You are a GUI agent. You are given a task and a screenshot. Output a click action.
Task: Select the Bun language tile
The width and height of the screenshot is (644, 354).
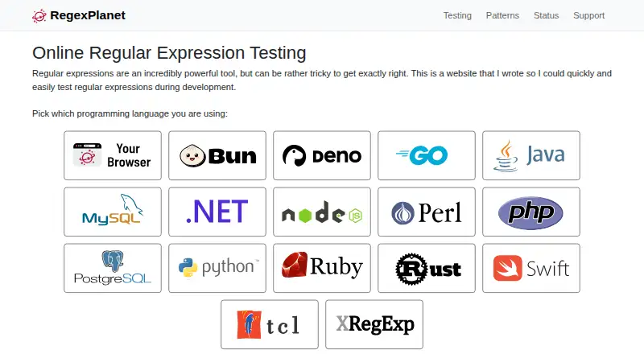tap(217, 155)
